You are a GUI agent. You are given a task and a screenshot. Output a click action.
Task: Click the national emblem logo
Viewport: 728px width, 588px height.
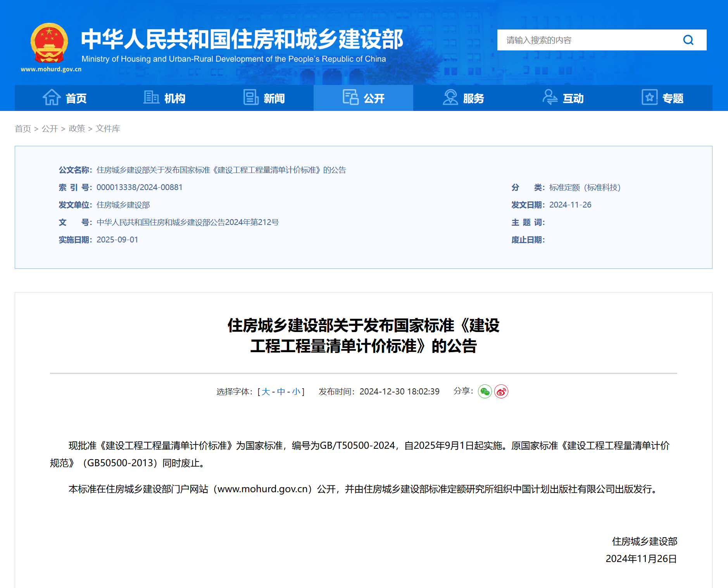click(49, 43)
